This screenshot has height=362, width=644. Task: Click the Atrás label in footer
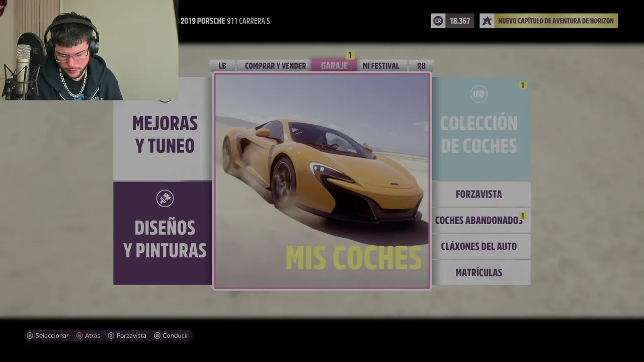(x=93, y=335)
